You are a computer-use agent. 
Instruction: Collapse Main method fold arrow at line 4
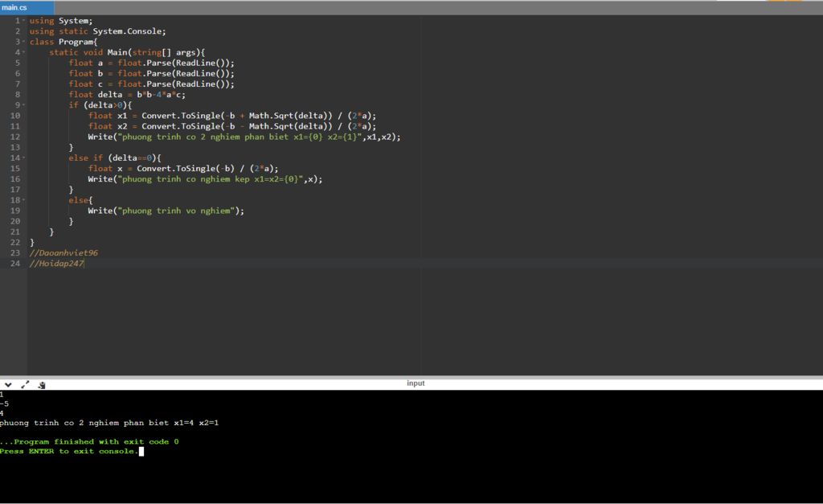[x=23, y=52]
